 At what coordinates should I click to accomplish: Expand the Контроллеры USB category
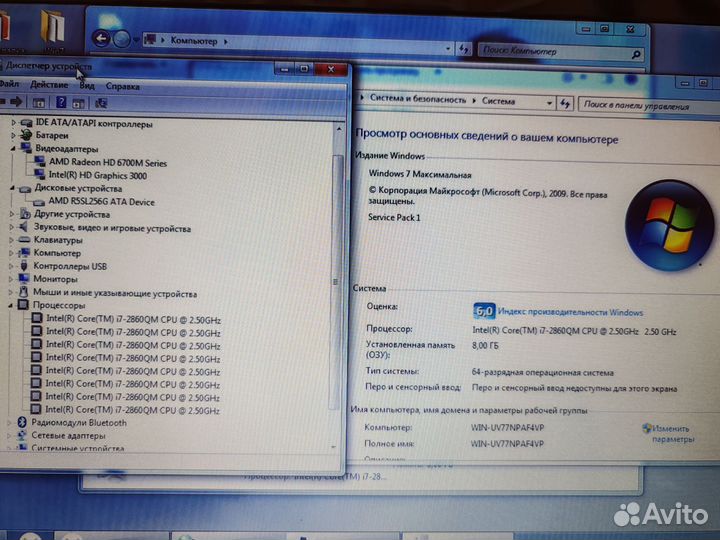point(13,267)
